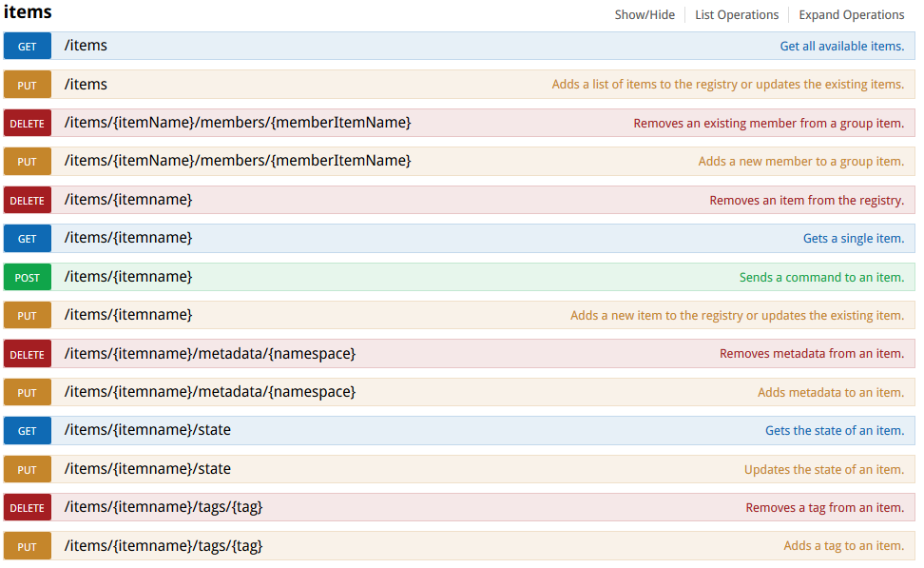
Task: Click DELETE badge for /items/{itemname}/tags/{tag}
Action: (28, 508)
